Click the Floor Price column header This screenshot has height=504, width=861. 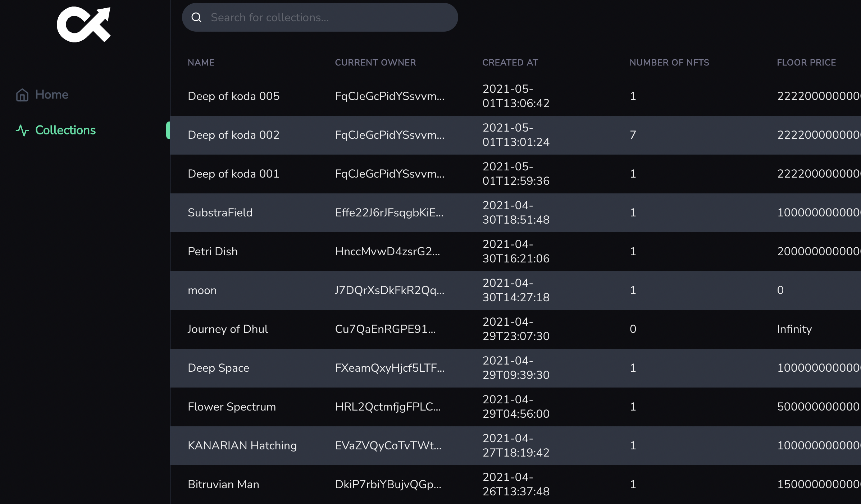point(806,63)
